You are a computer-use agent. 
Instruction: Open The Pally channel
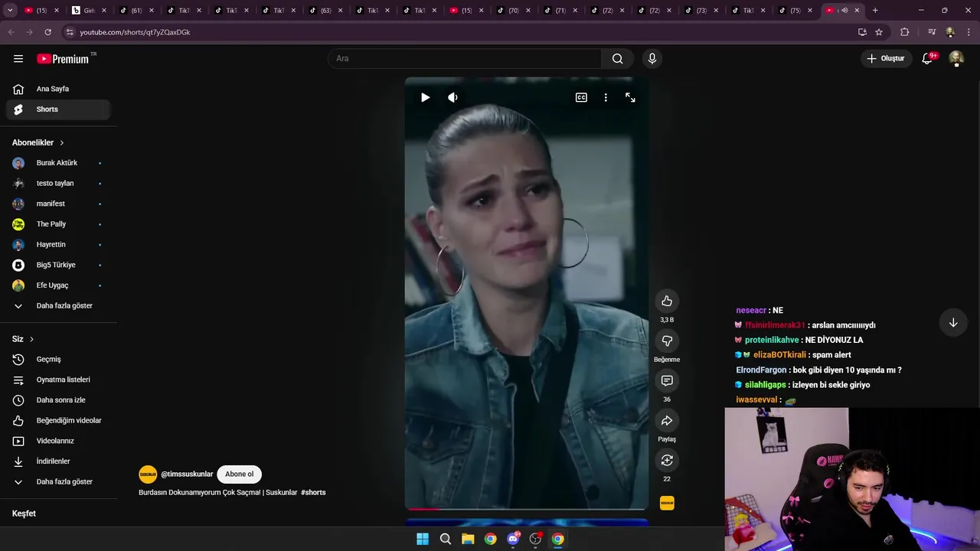[58, 224]
